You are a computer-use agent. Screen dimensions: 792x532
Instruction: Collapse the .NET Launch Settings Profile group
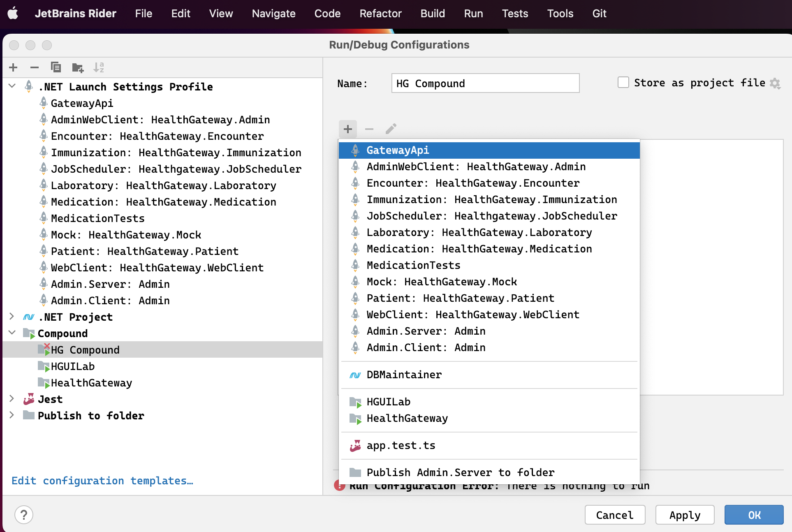point(12,86)
